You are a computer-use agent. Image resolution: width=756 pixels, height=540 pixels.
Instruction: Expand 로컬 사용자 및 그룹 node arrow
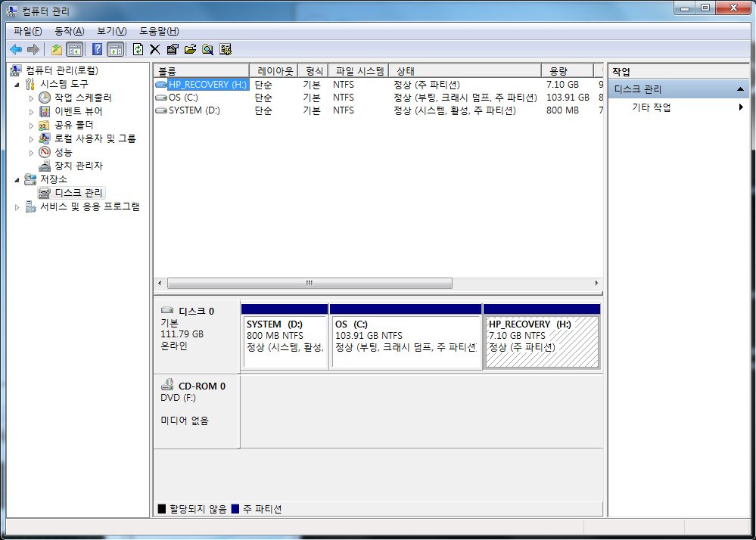[x=31, y=138]
